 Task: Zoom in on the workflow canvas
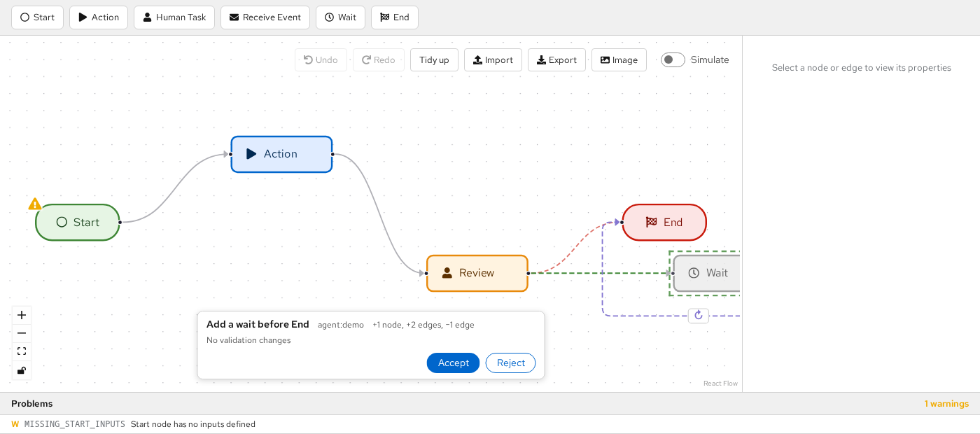tap(22, 315)
